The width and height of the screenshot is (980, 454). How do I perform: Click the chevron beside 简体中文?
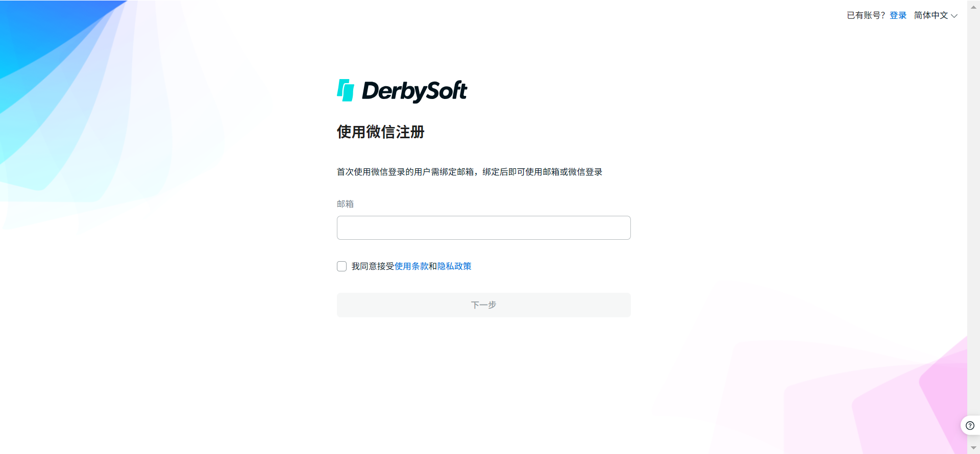954,16
